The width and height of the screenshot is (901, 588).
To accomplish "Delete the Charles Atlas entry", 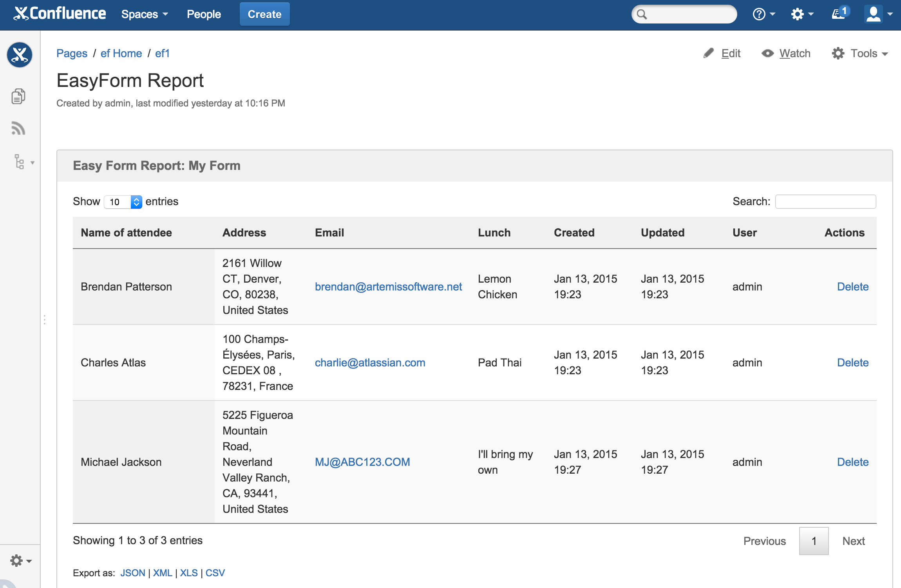I will click(x=853, y=363).
